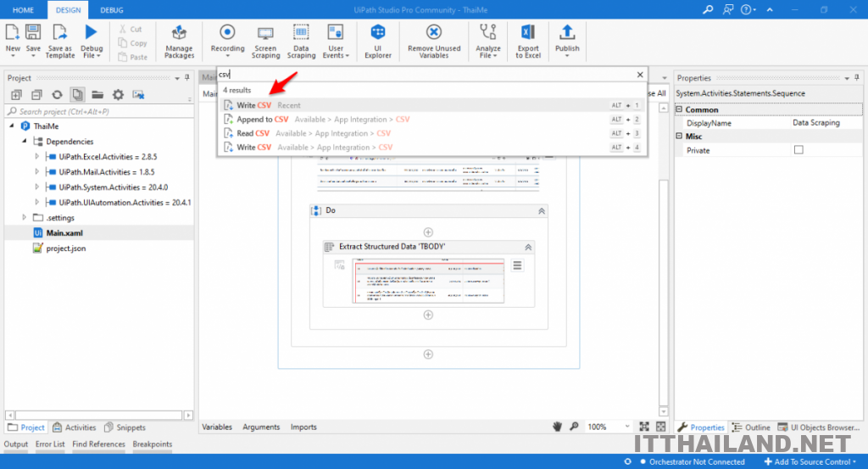Collapse the ThaiMe project node
This screenshot has width=868, height=469.
(x=12, y=126)
